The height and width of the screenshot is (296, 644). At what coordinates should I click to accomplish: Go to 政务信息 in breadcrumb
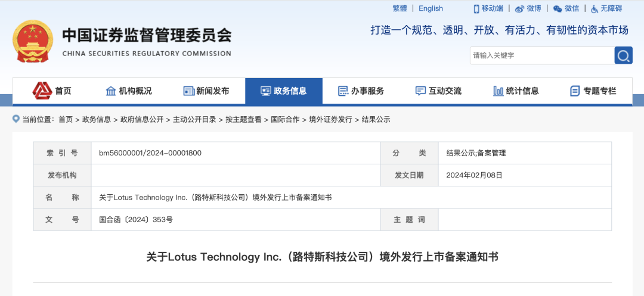(97, 120)
